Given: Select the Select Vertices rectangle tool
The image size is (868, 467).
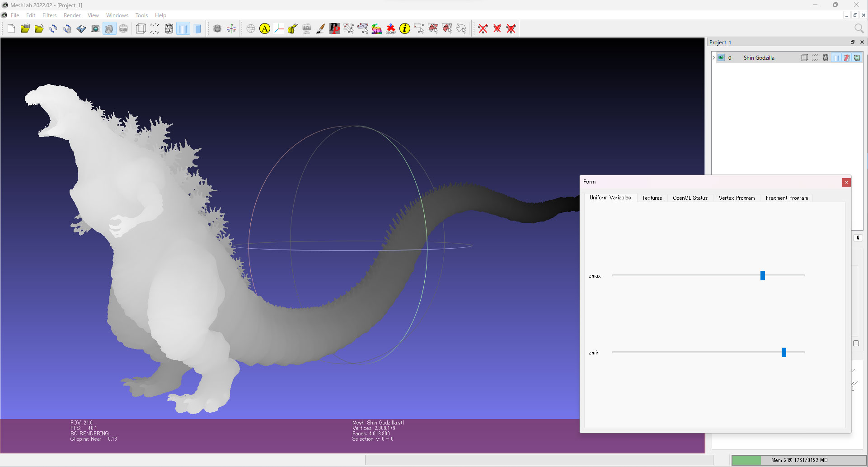Looking at the screenshot, I should pyautogui.click(x=419, y=29).
